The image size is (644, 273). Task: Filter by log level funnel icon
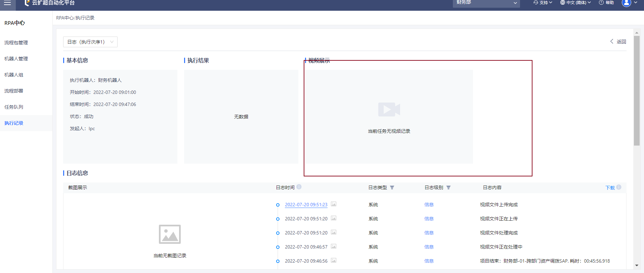click(448, 187)
